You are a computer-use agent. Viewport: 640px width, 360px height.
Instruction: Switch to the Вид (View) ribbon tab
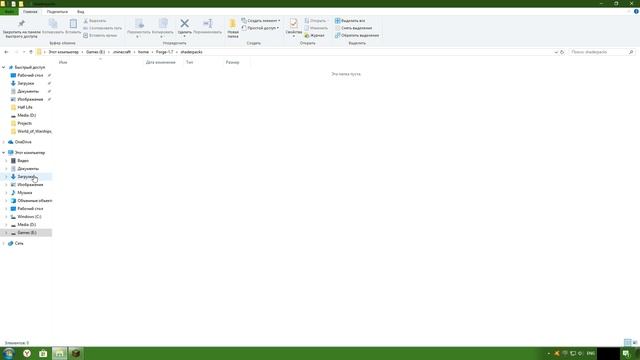click(80, 12)
